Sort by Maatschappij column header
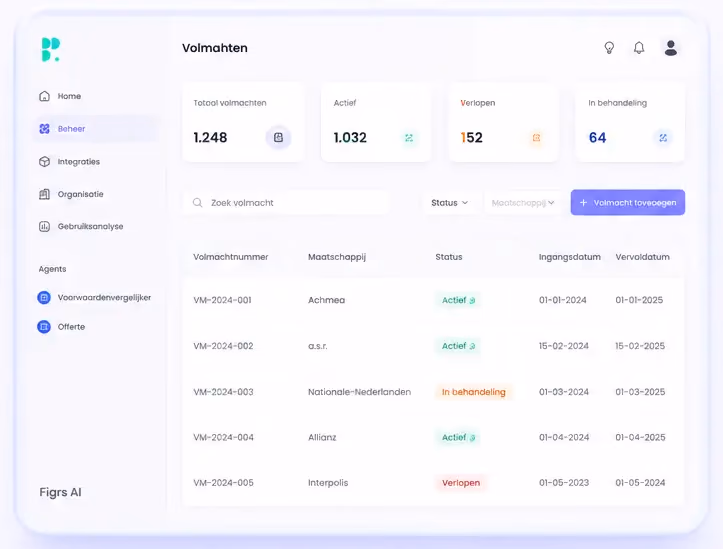 tap(337, 257)
